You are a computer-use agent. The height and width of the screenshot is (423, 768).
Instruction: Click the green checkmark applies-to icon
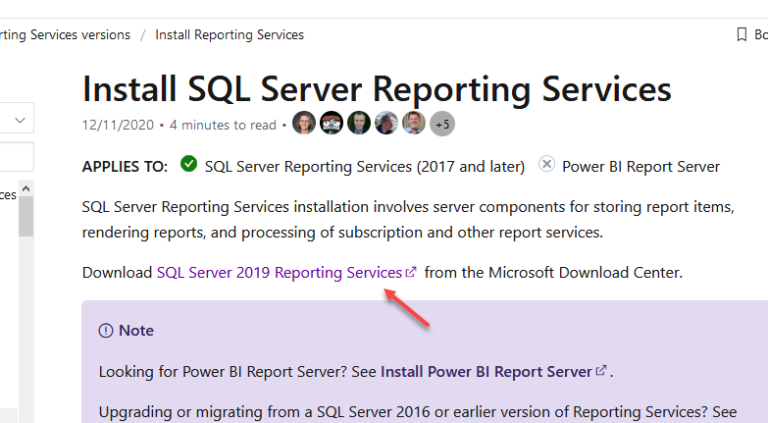tap(189, 165)
